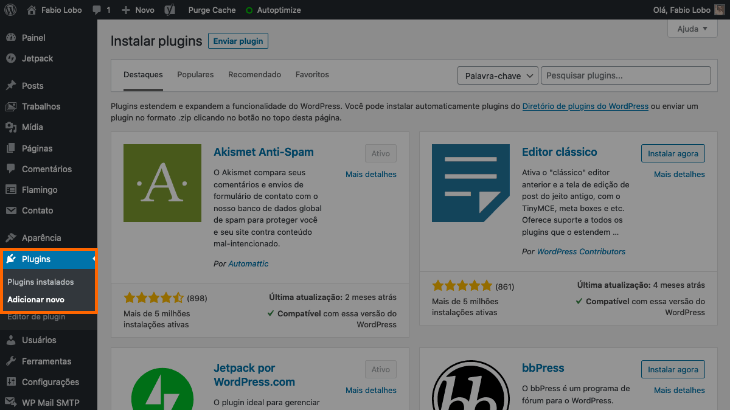The width and height of the screenshot is (730, 410).
Task: Click the WordPress Contributors author link
Action: point(581,251)
